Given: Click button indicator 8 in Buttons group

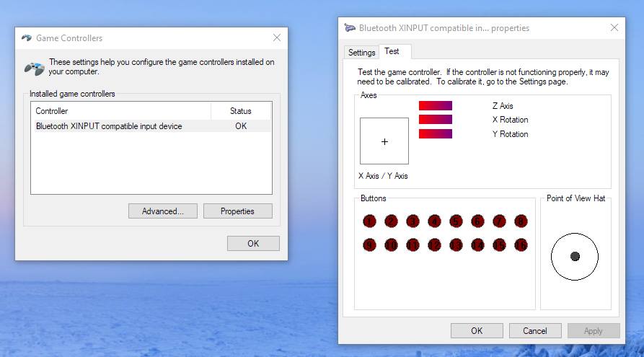Looking at the screenshot, I should point(521,221).
